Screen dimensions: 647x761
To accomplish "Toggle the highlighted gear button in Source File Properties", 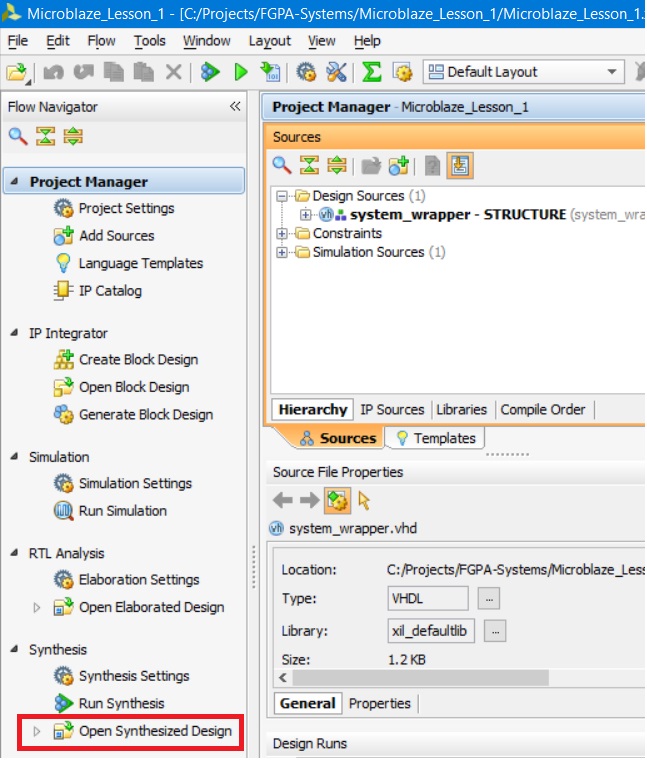I will (x=338, y=500).
